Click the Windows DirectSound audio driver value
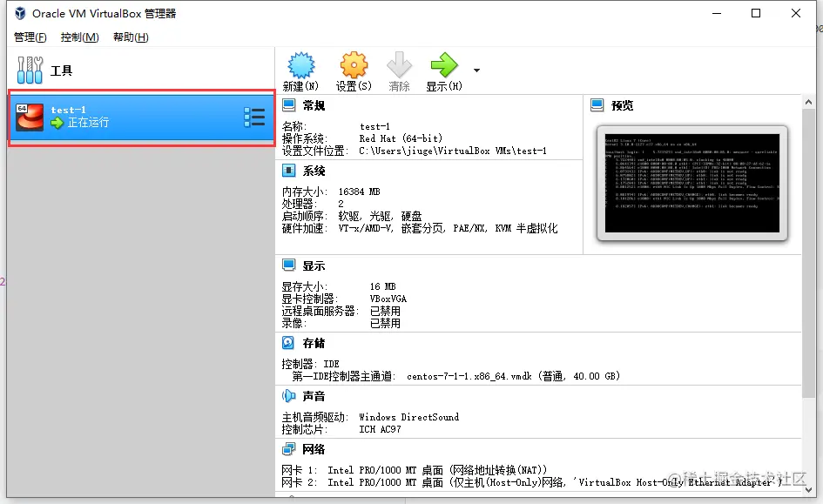 (408, 417)
